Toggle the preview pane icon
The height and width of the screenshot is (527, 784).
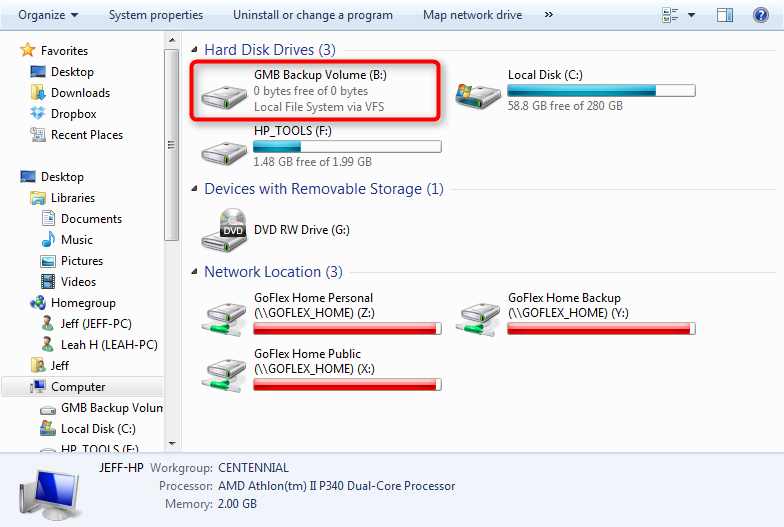724,15
